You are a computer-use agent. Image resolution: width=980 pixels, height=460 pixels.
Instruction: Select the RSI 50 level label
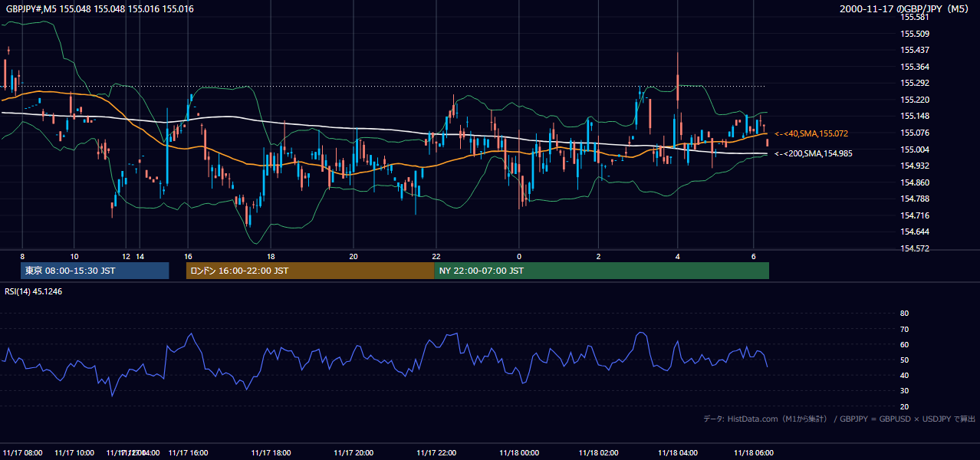coord(904,360)
